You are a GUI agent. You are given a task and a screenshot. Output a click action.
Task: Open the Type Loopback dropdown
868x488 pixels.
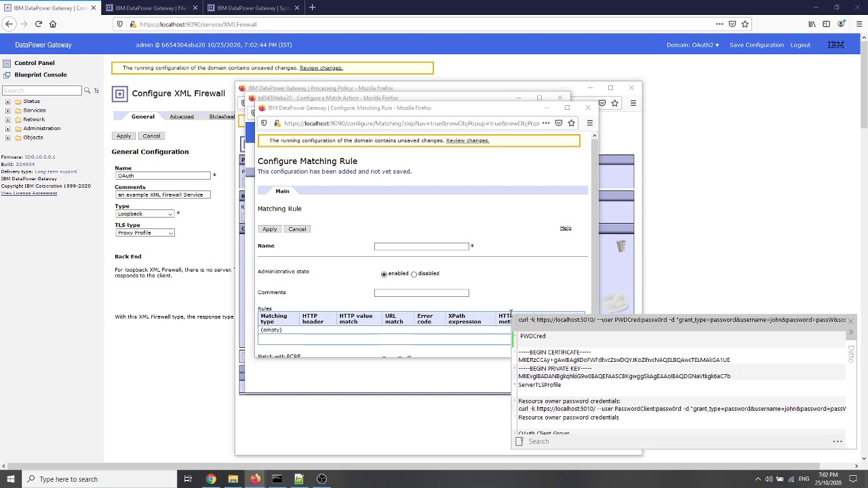tap(144, 213)
